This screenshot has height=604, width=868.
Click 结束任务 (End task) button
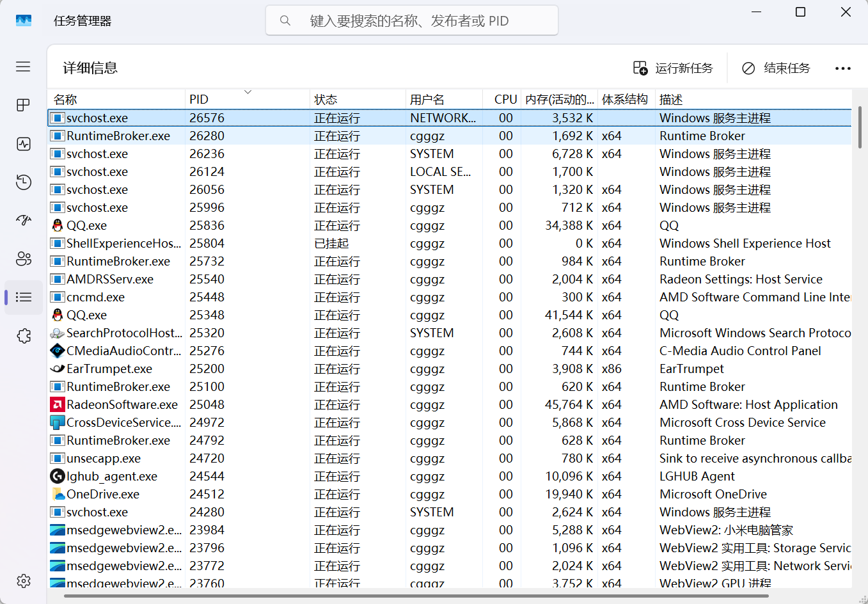[776, 68]
